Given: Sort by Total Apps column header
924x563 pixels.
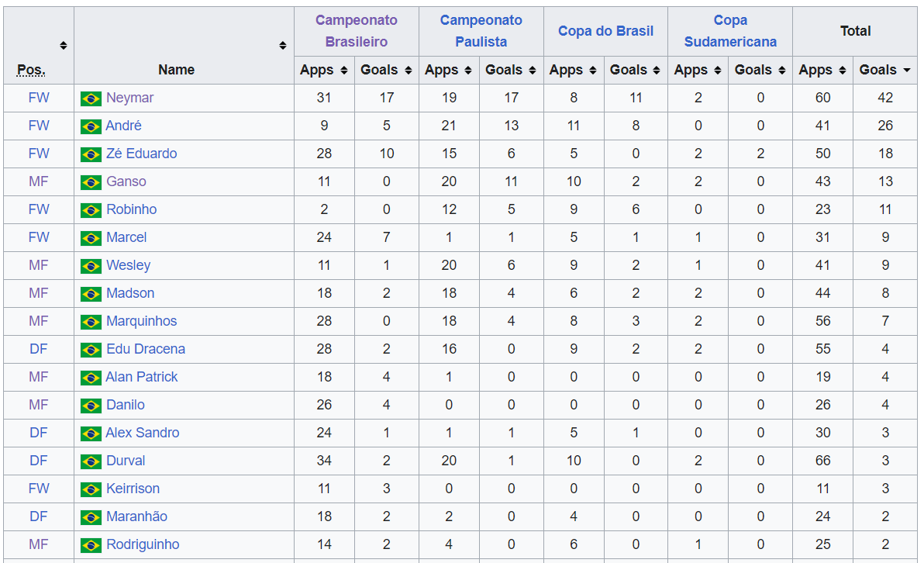Looking at the screenshot, I should (x=843, y=71).
